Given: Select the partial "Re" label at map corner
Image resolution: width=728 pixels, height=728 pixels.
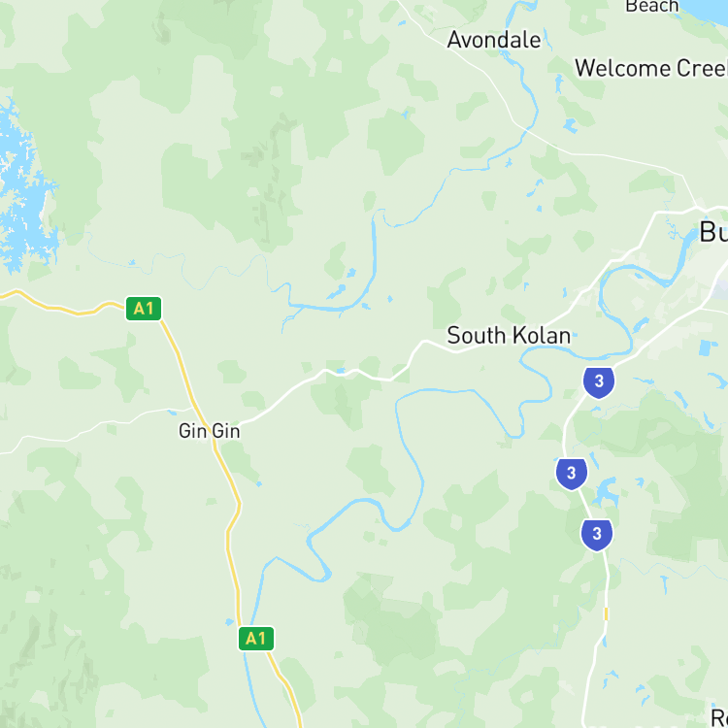Looking at the screenshot, I should [x=719, y=718].
